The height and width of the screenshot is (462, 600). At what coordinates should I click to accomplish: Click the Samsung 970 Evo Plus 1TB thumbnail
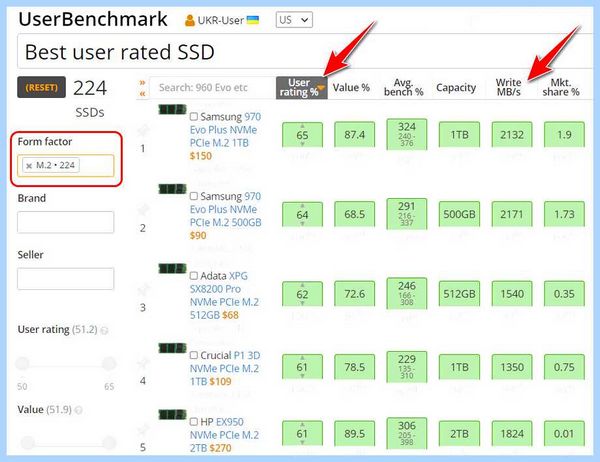click(172, 109)
